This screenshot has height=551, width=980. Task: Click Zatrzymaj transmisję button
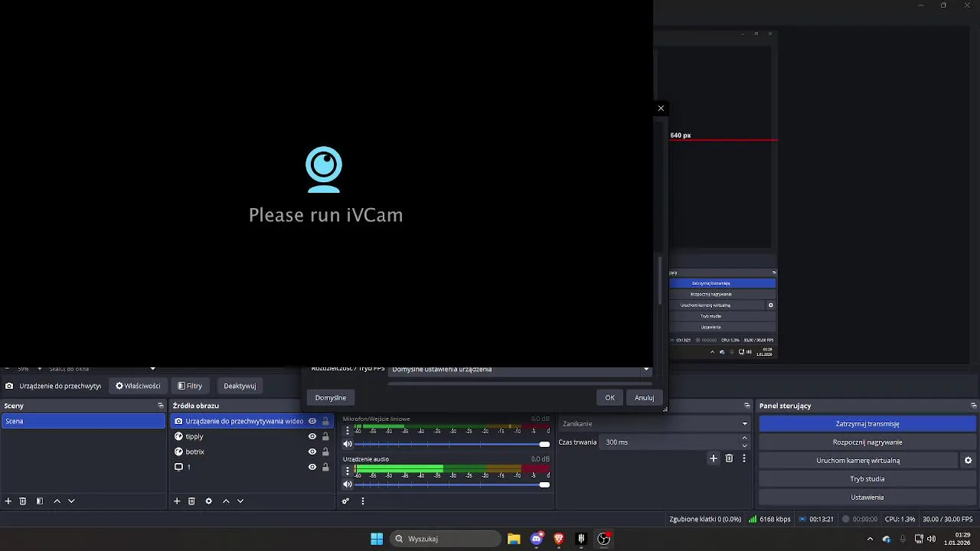pyautogui.click(x=867, y=424)
